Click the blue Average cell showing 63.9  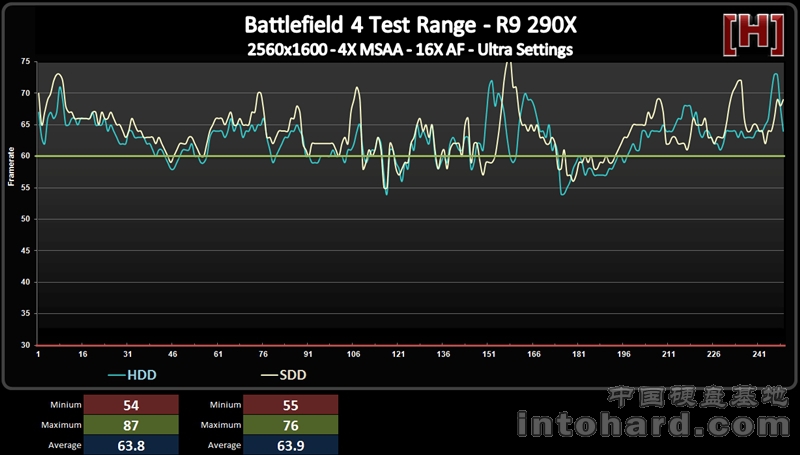290,445
